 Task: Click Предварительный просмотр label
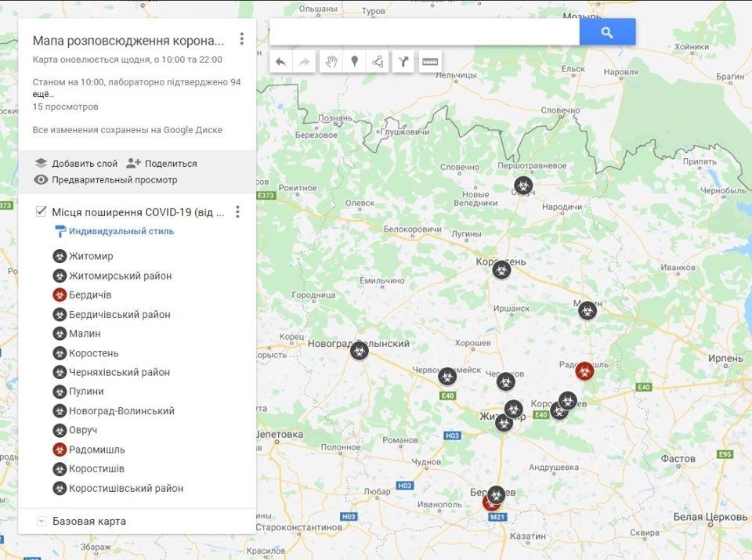tap(114, 180)
